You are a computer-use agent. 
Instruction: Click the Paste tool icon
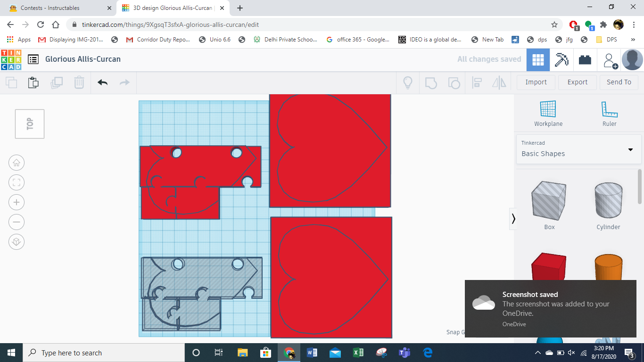click(33, 82)
